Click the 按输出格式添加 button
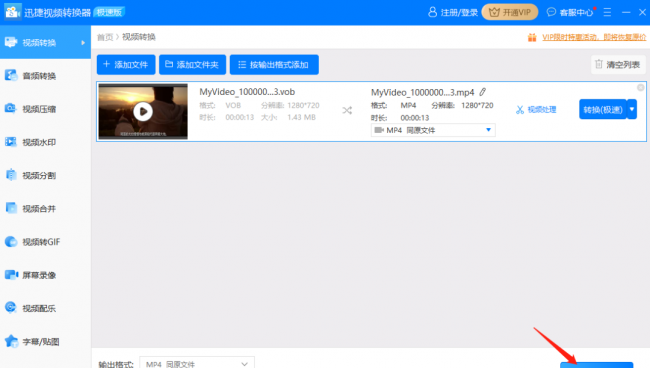 click(274, 65)
